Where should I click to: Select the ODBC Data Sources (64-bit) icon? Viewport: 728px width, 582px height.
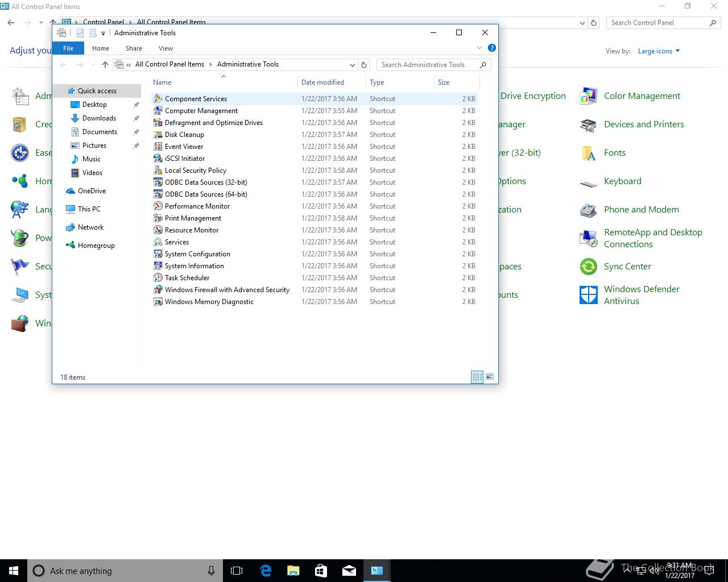(x=158, y=194)
